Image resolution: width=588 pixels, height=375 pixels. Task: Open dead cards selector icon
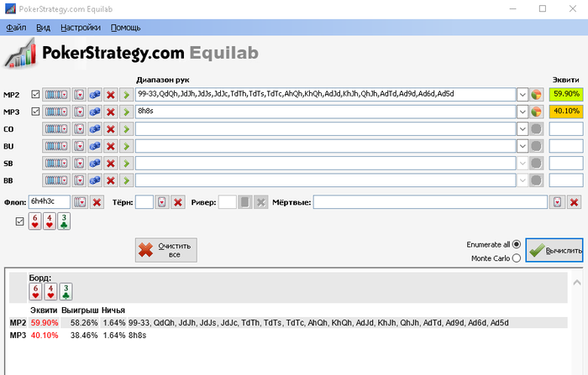(558, 202)
